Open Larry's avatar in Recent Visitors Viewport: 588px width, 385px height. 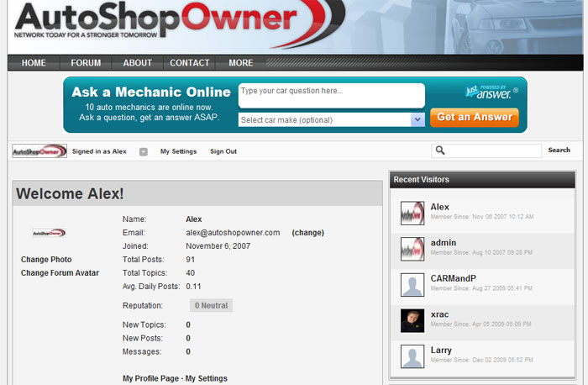click(x=412, y=356)
